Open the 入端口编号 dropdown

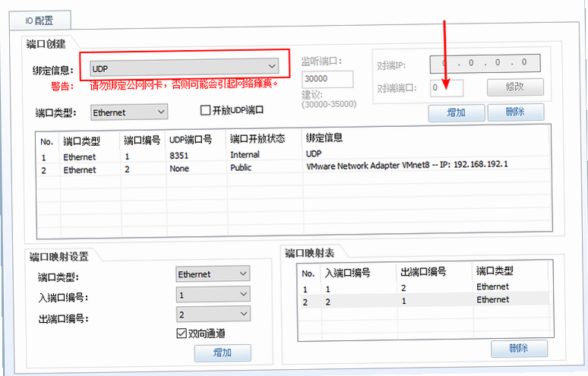coord(213,295)
